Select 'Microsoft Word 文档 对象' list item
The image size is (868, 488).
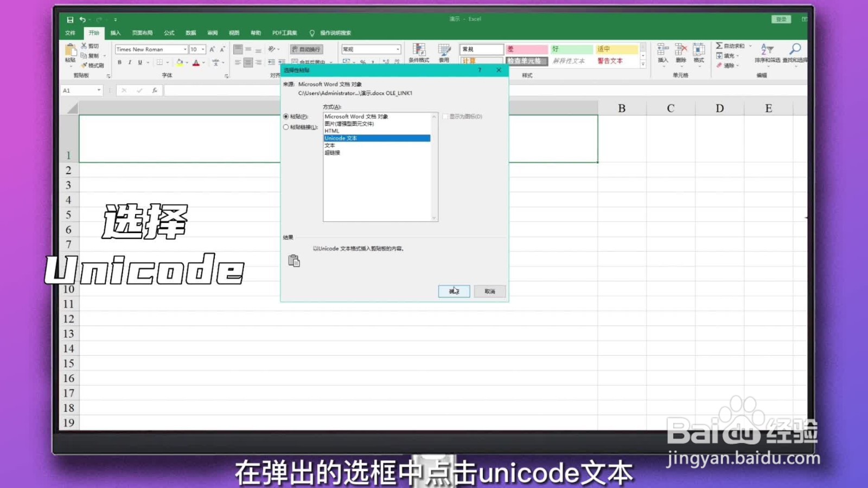click(x=377, y=117)
